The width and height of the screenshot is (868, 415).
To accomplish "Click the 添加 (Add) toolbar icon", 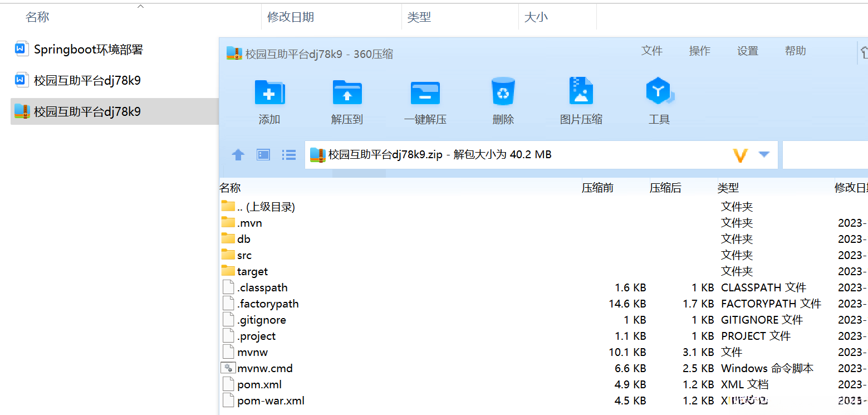I will [x=269, y=92].
